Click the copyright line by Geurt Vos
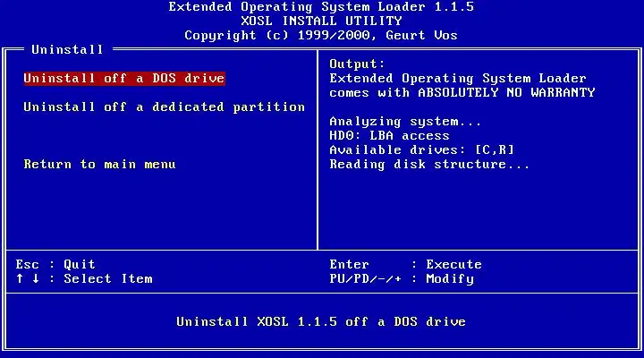The image size is (644, 358). pyautogui.click(x=321, y=35)
